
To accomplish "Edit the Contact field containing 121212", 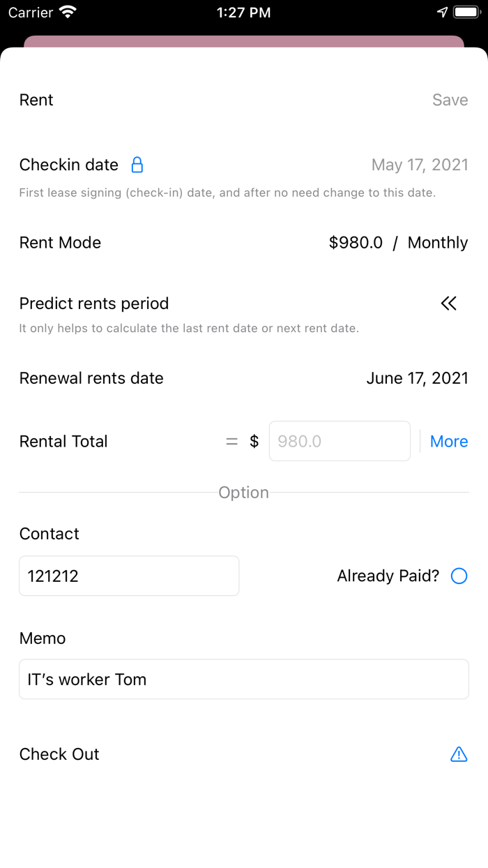I will point(129,576).
